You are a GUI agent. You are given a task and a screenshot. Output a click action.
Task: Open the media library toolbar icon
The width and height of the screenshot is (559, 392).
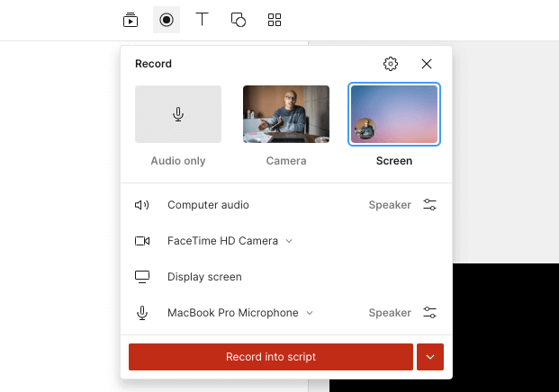tap(131, 20)
